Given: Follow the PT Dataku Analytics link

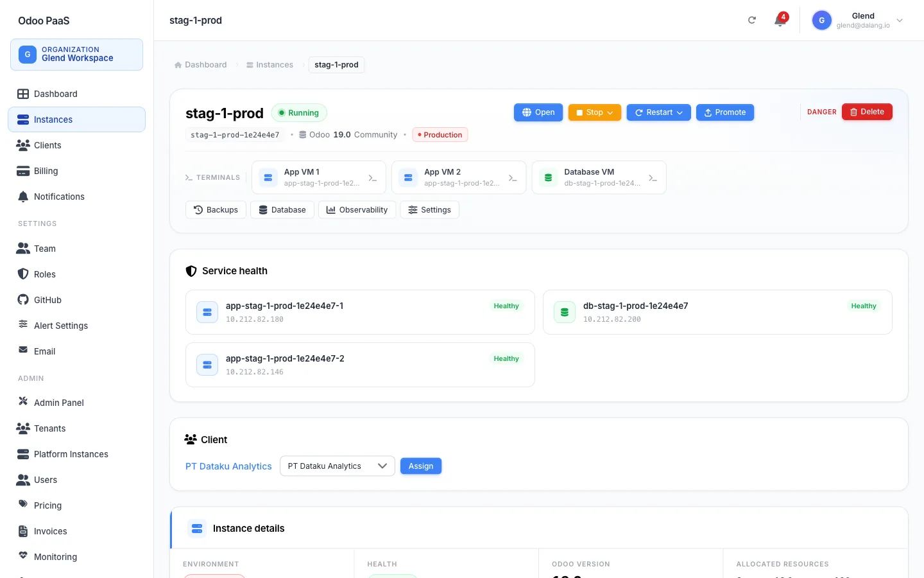Looking at the screenshot, I should [x=228, y=466].
